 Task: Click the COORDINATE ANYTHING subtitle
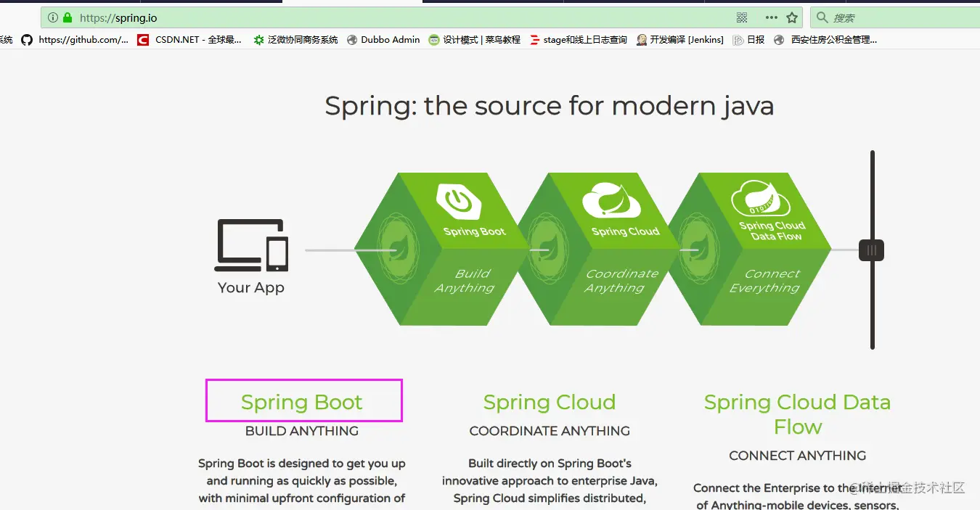pyautogui.click(x=550, y=431)
